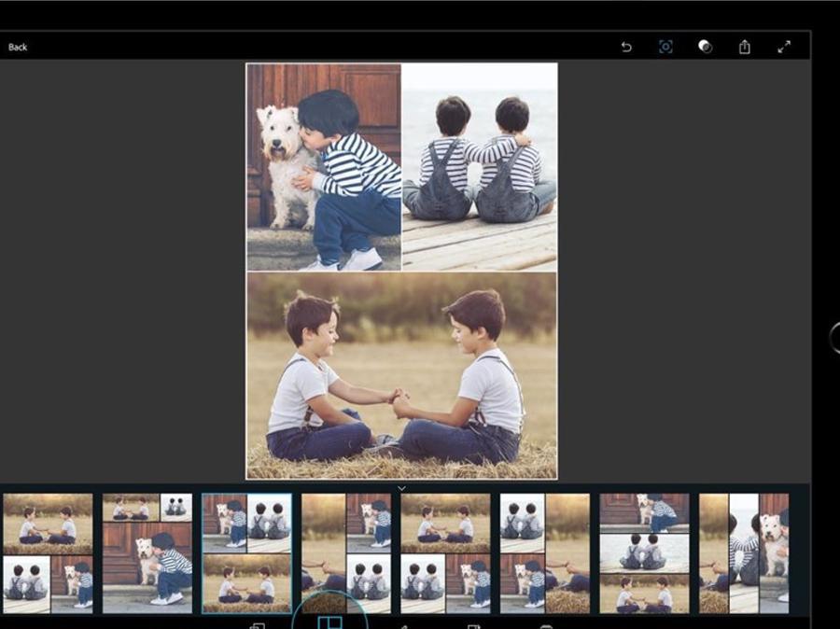Select the boy kissing dog photo cell
The width and height of the screenshot is (840, 629).
coord(324,167)
